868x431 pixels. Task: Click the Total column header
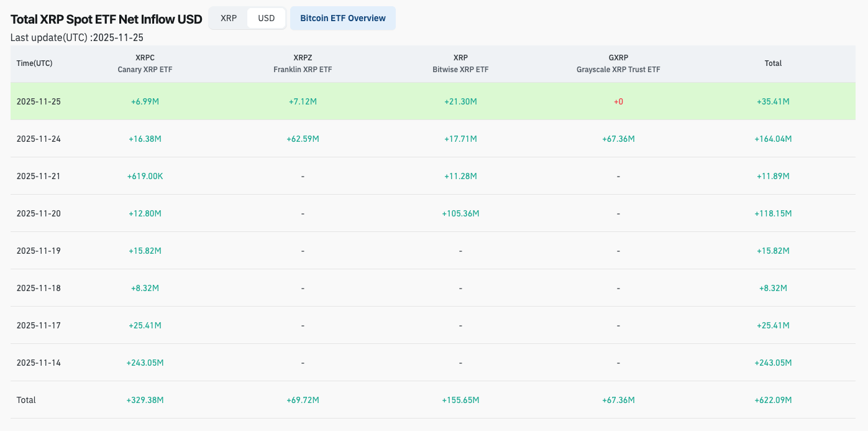click(773, 63)
